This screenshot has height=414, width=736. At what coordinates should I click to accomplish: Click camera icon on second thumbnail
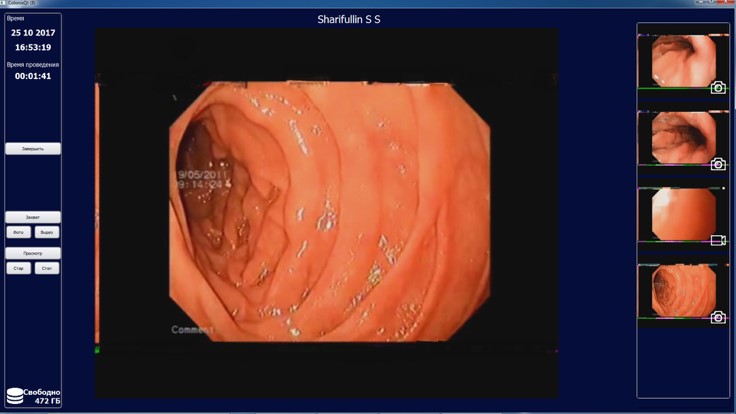point(717,164)
